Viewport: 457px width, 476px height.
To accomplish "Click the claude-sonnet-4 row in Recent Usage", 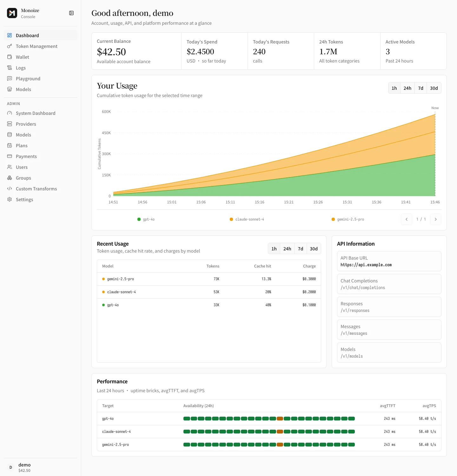I will pyautogui.click(x=209, y=292).
